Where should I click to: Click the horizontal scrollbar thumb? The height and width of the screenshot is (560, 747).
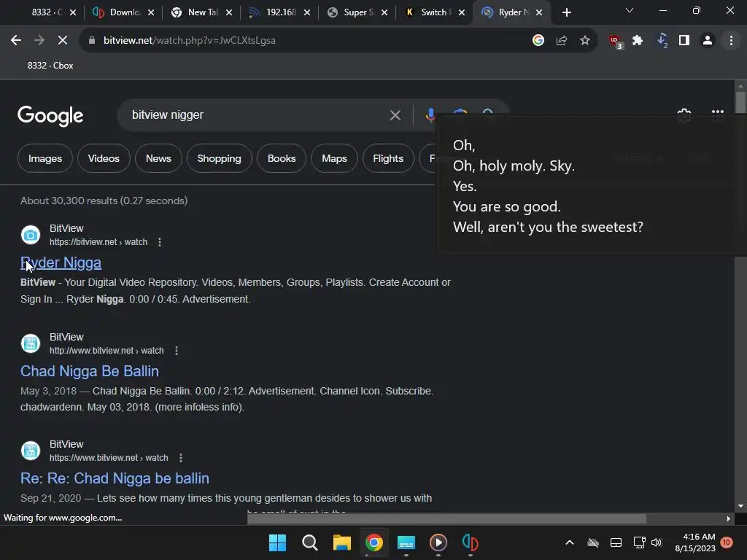point(446,518)
